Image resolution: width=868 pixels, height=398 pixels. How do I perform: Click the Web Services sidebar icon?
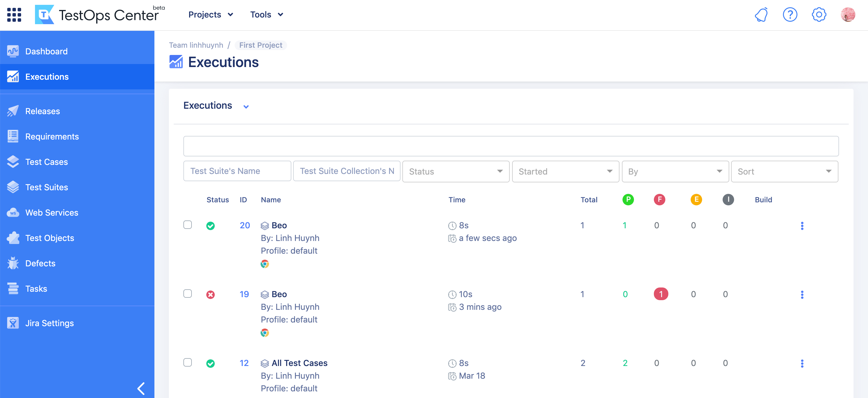tap(13, 213)
